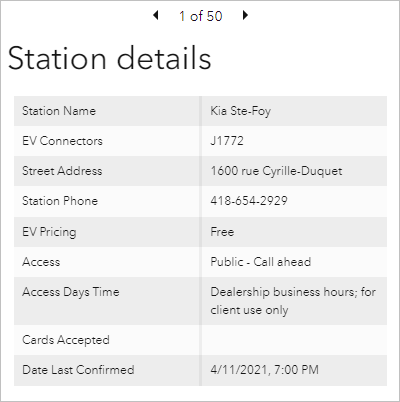Select the J1772 connector value
The image size is (400, 402).
(x=227, y=141)
